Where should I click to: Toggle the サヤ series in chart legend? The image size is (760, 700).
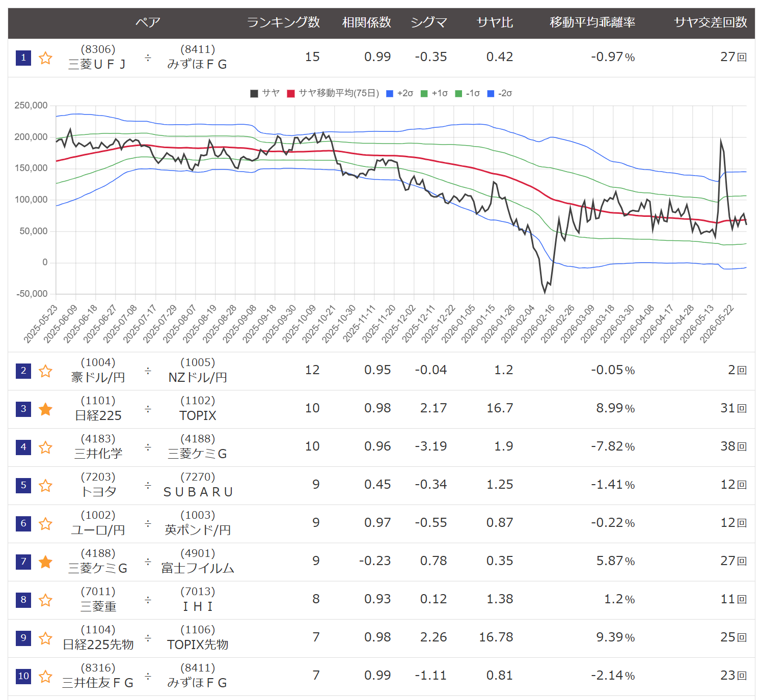coord(265,93)
